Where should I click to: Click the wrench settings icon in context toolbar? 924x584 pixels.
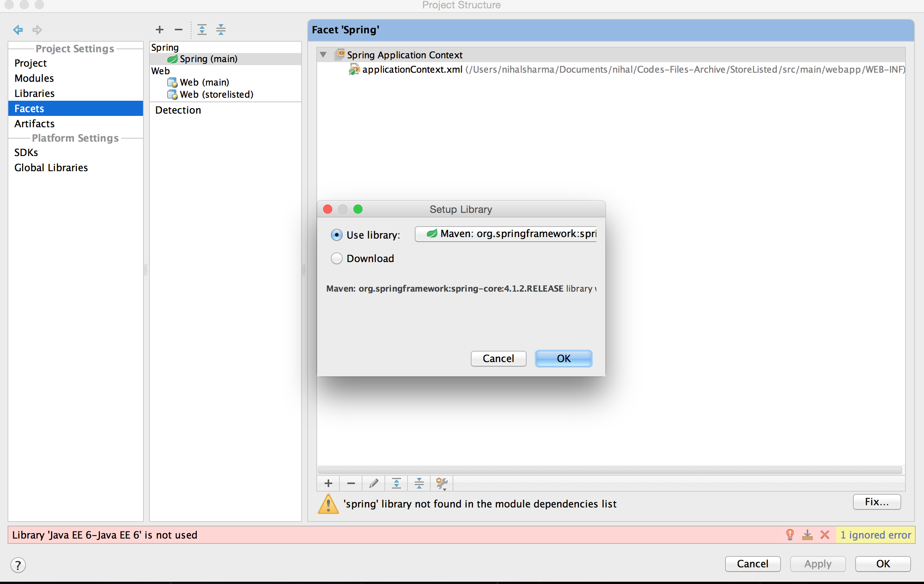pos(442,483)
